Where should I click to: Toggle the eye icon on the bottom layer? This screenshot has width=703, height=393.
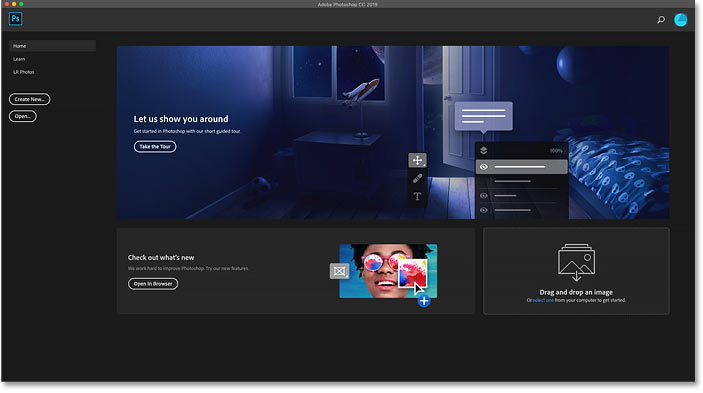tap(484, 210)
